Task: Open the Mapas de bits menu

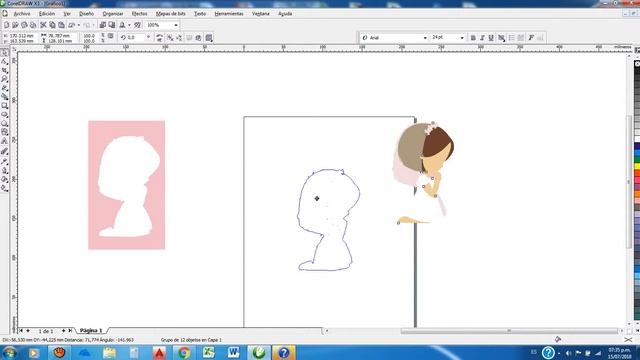Action: coord(171,13)
